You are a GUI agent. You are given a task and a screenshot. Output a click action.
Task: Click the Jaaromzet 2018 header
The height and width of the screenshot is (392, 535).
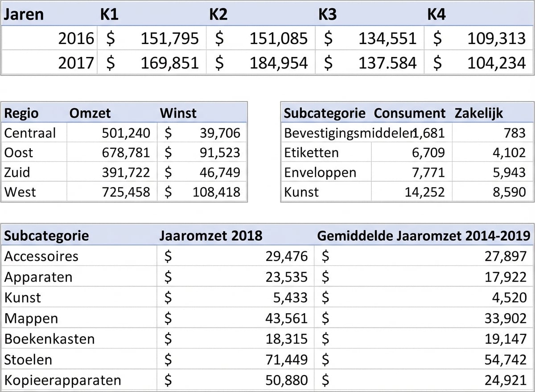point(210,236)
